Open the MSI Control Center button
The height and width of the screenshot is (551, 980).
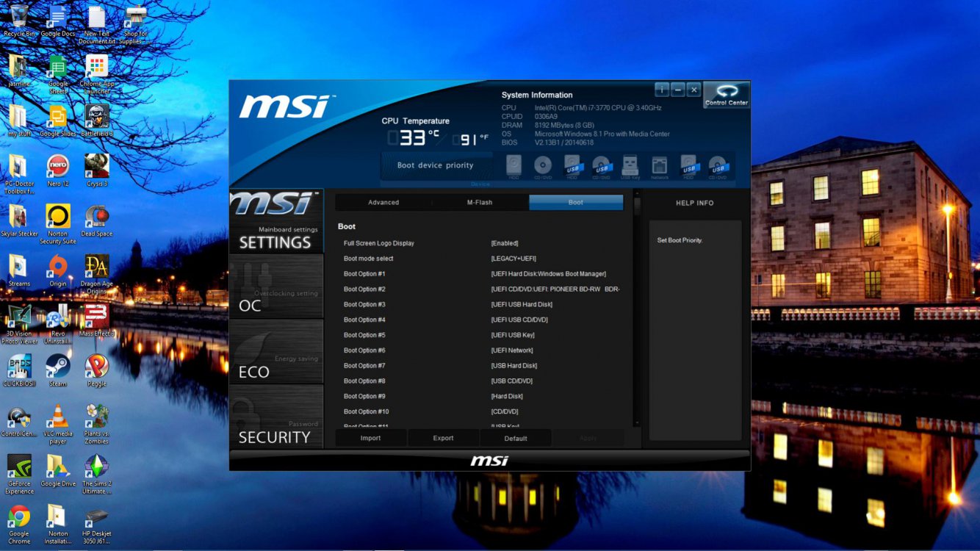[x=726, y=95]
